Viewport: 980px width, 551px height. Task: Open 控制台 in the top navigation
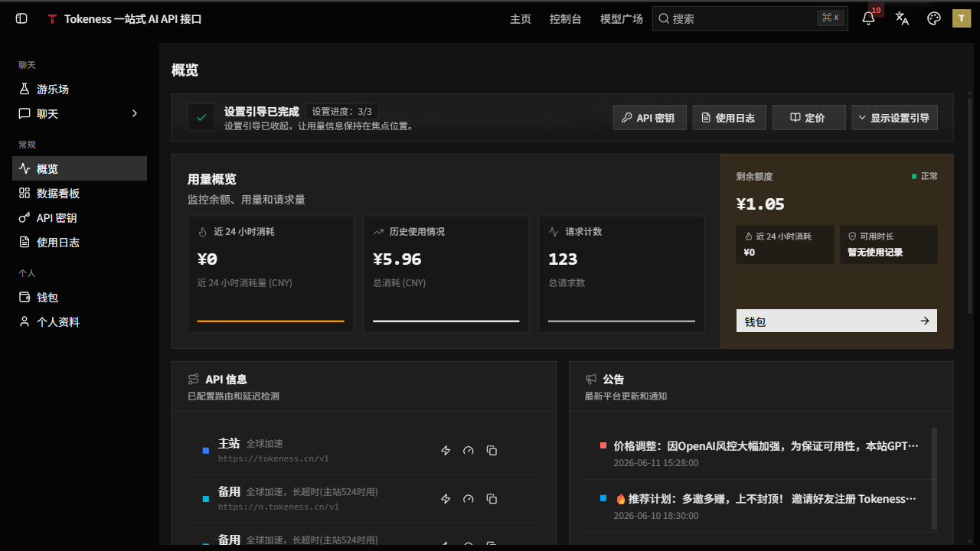[x=566, y=18]
